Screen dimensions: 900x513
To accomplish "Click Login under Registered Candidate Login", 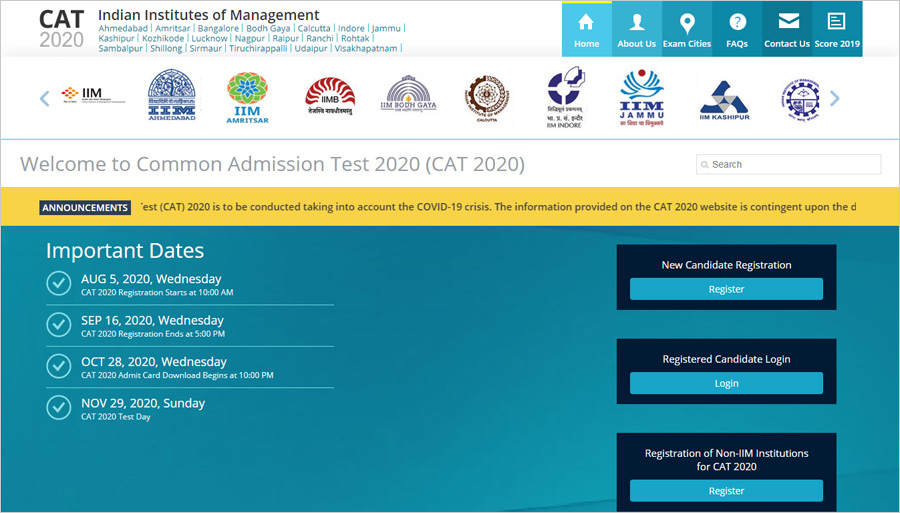I will 726,383.
